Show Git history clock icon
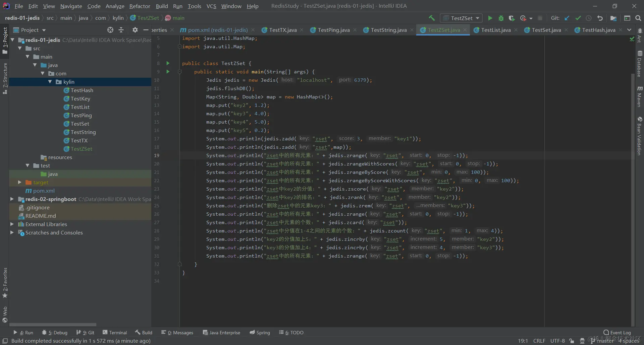The image size is (644, 345). coord(589,18)
